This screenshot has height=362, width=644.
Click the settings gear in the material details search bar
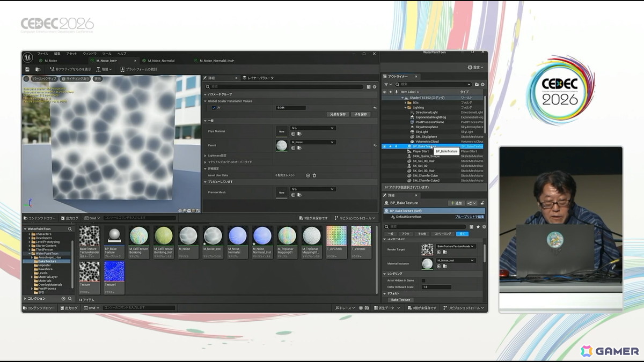(375, 86)
